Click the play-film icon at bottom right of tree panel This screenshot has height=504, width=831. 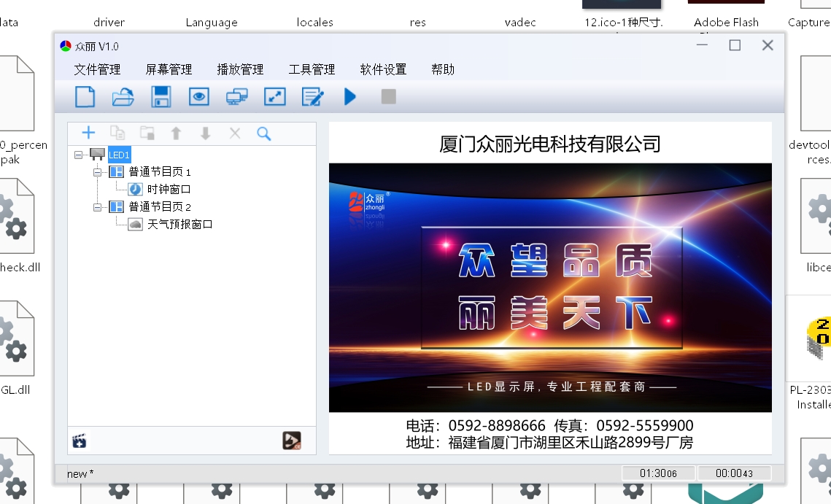tap(292, 441)
